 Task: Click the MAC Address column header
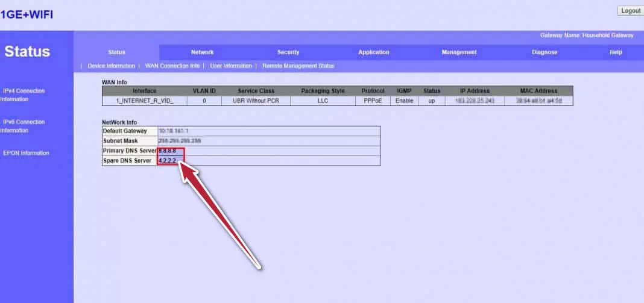[x=538, y=91]
